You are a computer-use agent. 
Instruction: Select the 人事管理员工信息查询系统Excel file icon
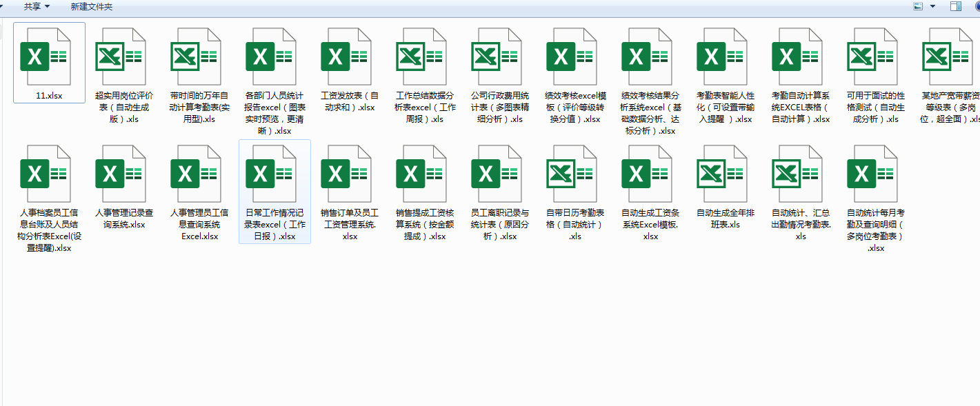coord(195,174)
